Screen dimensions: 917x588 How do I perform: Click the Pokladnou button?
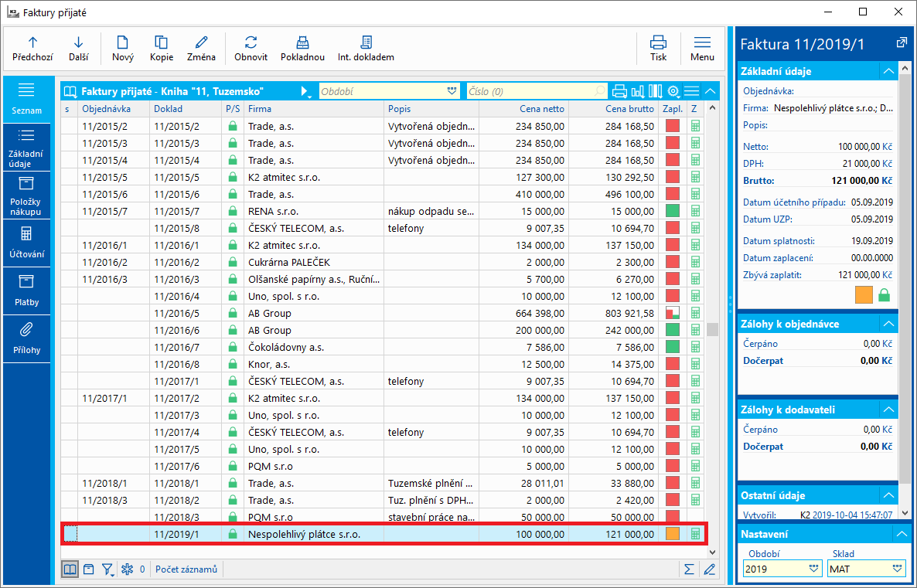pos(303,48)
